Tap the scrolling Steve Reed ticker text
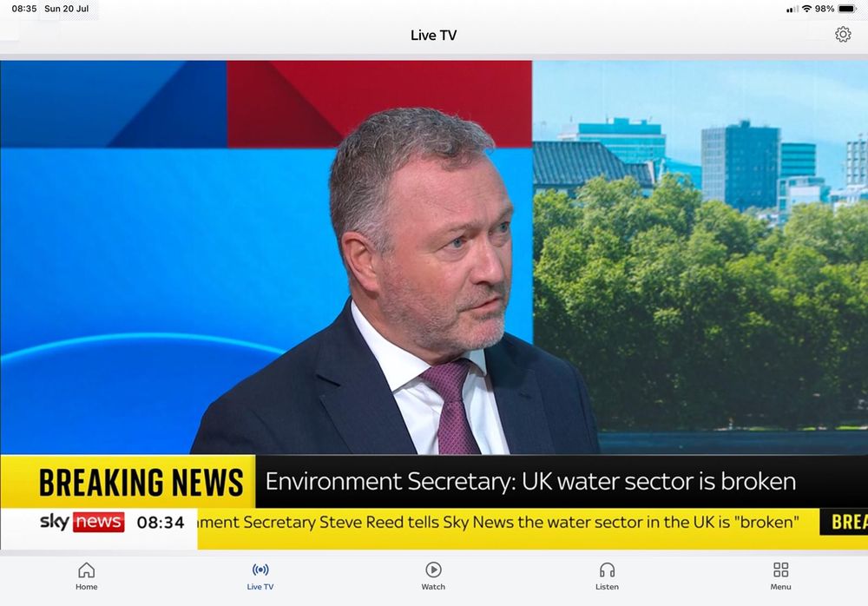The width and height of the screenshot is (868, 606). coord(498,523)
